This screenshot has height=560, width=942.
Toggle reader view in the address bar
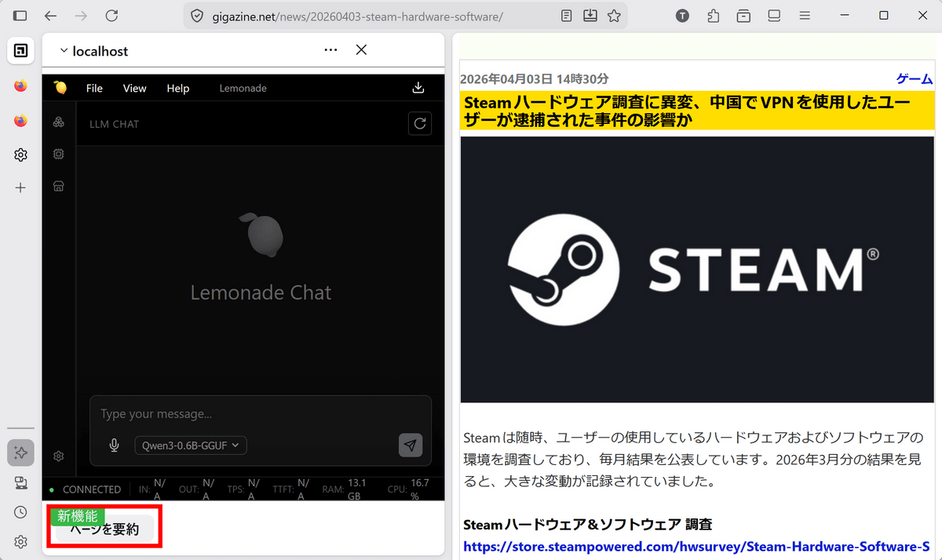(x=567, y=16)
